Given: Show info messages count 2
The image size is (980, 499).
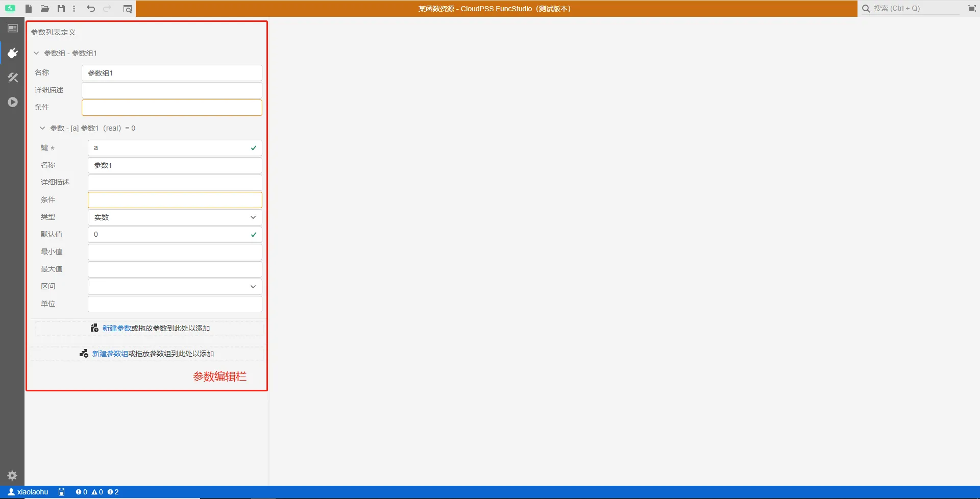Looking at the screenshot, I should [x=113, y=492].
